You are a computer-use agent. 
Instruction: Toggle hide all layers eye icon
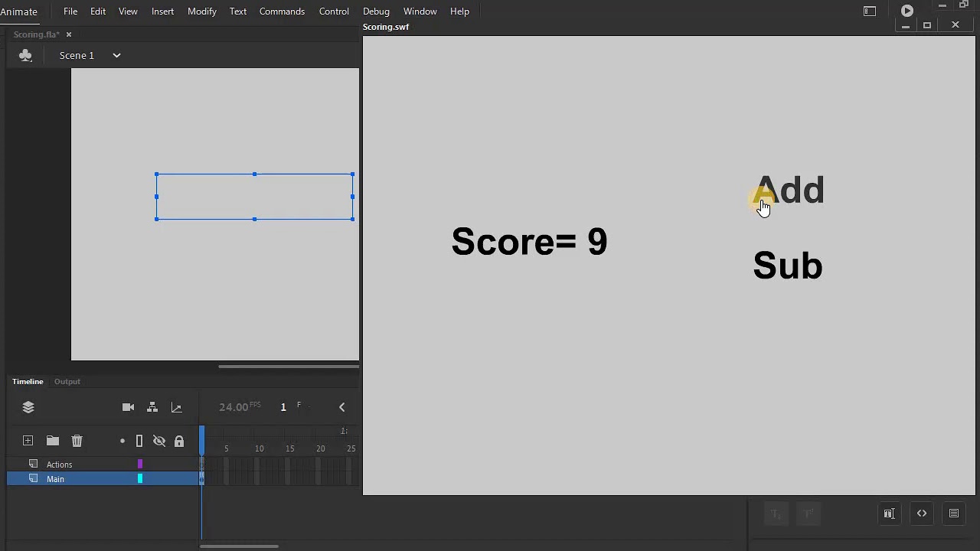159,441
